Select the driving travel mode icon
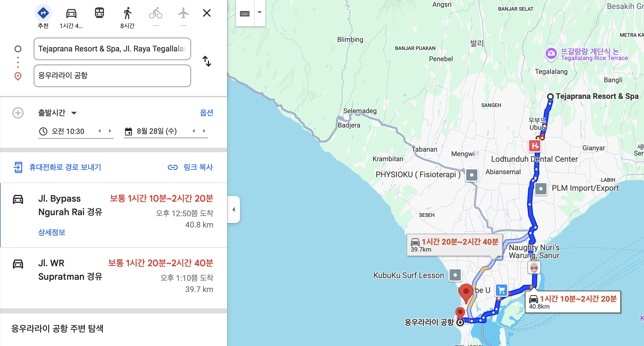Screen dimensions: 644x346 71,13
